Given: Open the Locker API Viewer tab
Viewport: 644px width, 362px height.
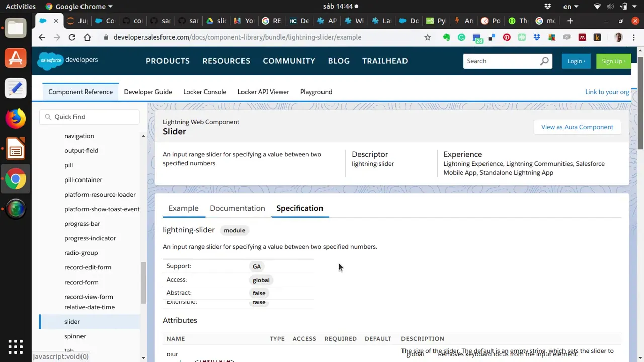Looking at the screenshot, I should pyautogui.click(x=263, y=92).
